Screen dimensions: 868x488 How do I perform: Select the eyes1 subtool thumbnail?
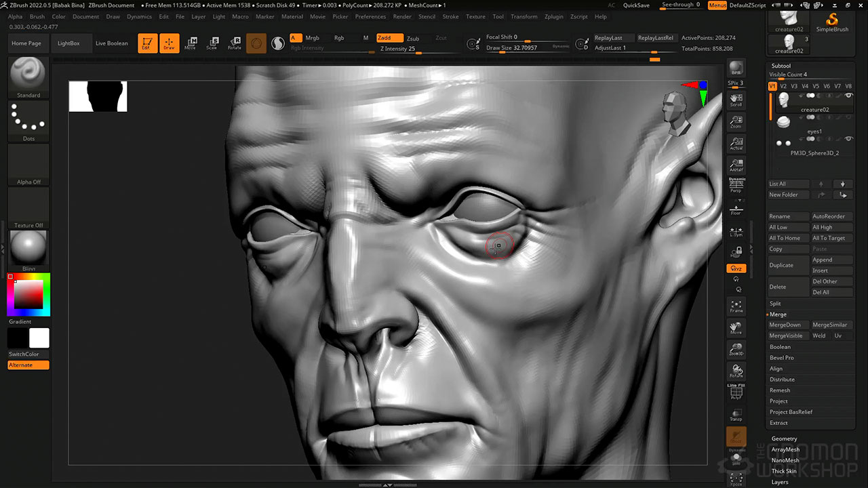pyautogui.click(x=784, y=123)
